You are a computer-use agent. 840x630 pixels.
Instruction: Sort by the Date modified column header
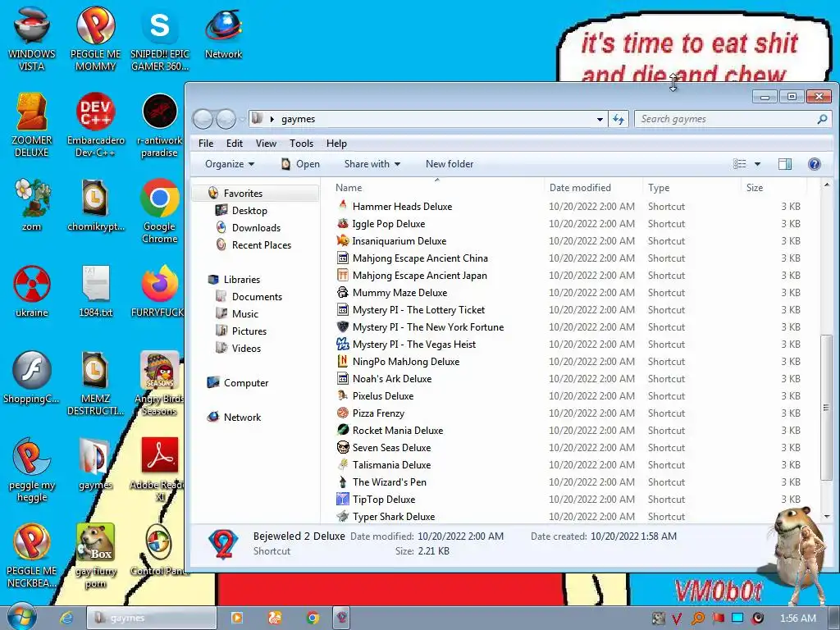tap(594, 188)
